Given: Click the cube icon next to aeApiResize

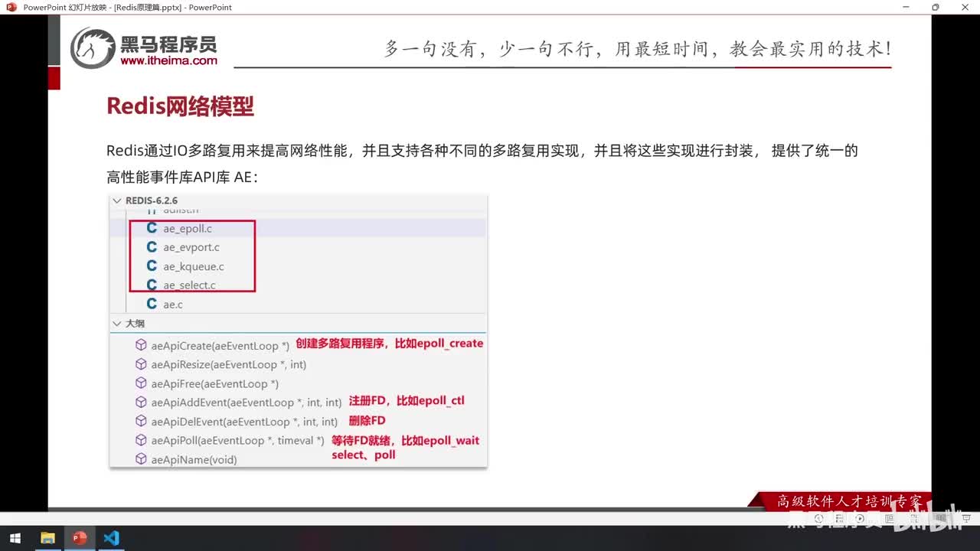Looking at the screenshot, I should coord(141,364).
